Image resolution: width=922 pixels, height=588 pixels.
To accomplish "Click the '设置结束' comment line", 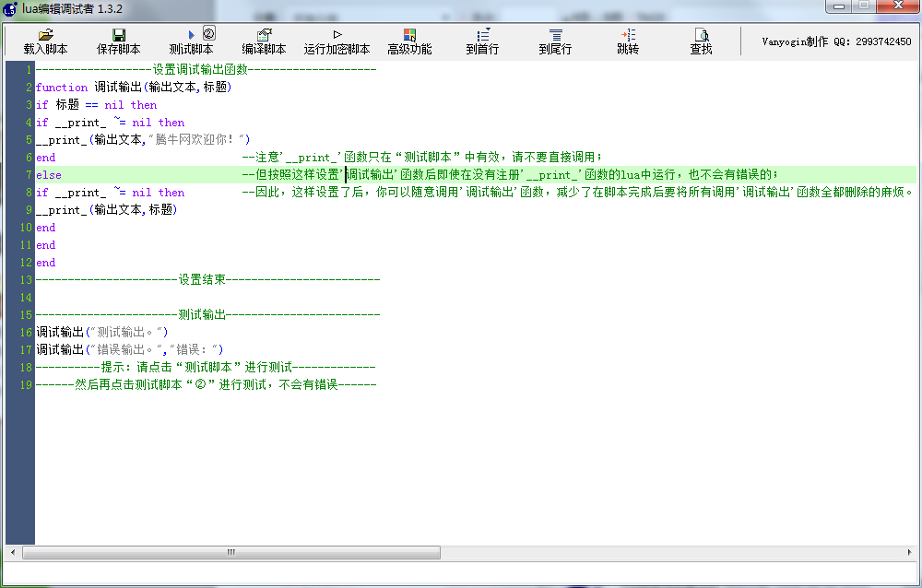I will pos(208,279).
